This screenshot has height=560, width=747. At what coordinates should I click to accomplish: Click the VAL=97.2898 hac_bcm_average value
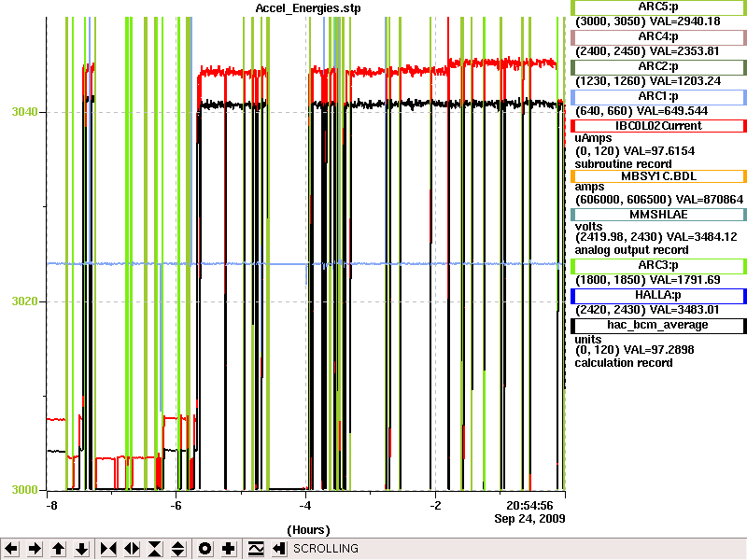[x=659, y=350]
